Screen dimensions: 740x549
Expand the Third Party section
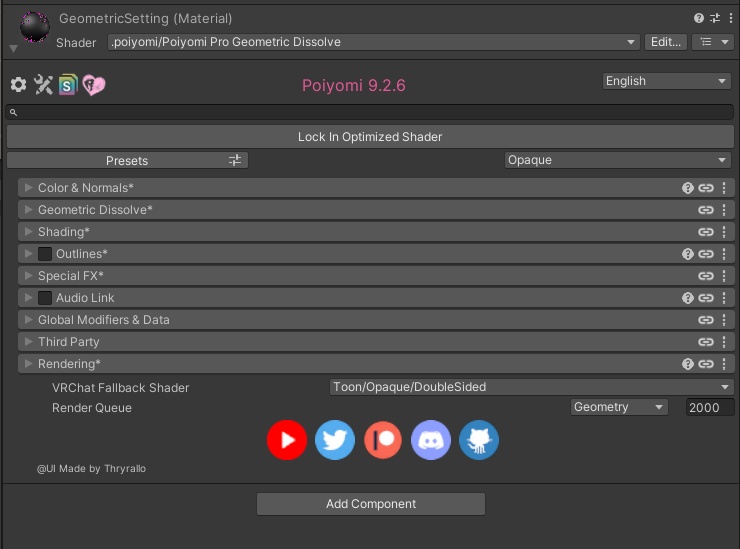[28, 341]
